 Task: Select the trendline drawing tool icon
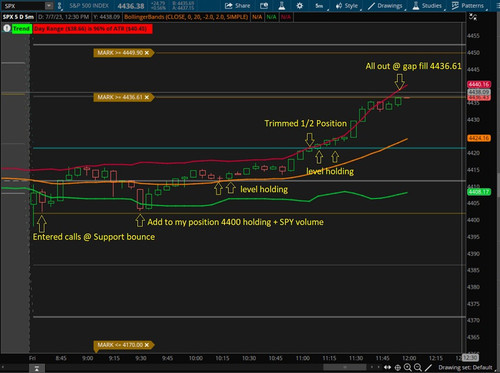click(428, 368)
